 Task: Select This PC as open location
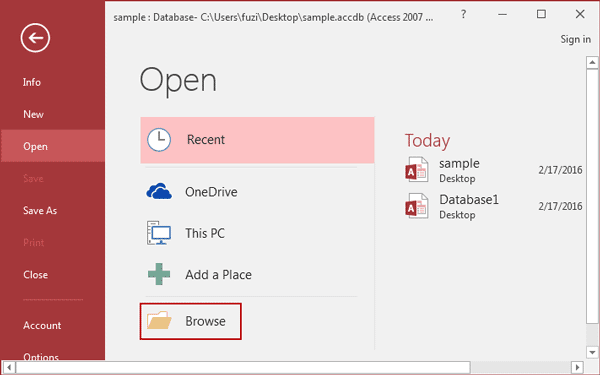205,233
